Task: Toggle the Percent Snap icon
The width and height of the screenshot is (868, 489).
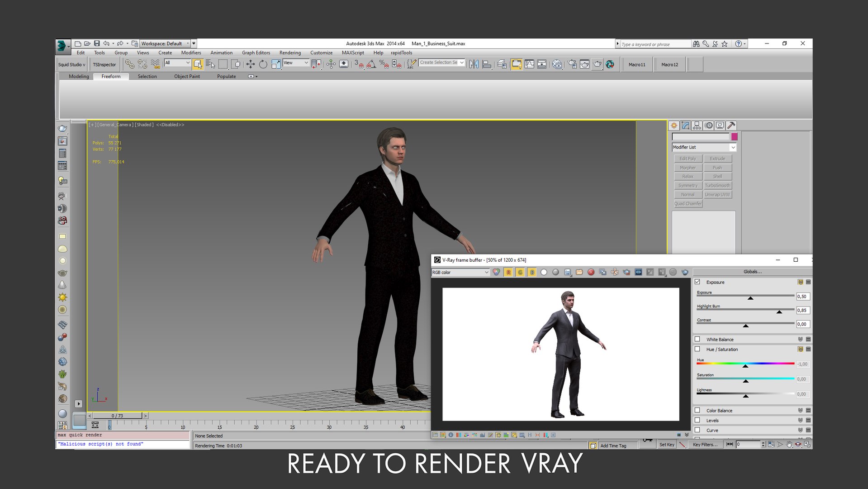Action: coord(384,64)
